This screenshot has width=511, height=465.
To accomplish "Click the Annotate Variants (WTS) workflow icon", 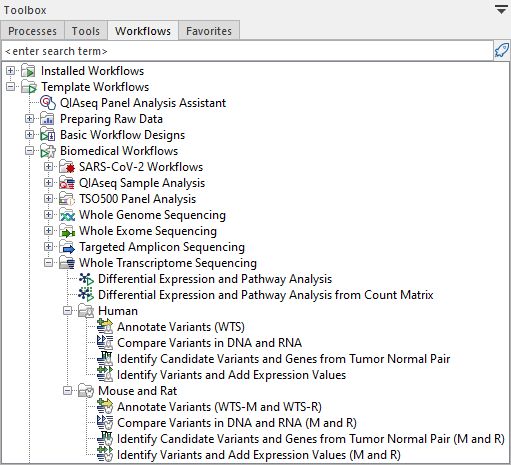I will [105, 327].
